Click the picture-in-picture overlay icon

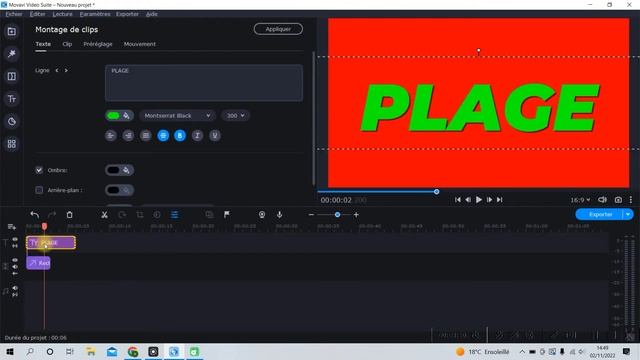209,215
